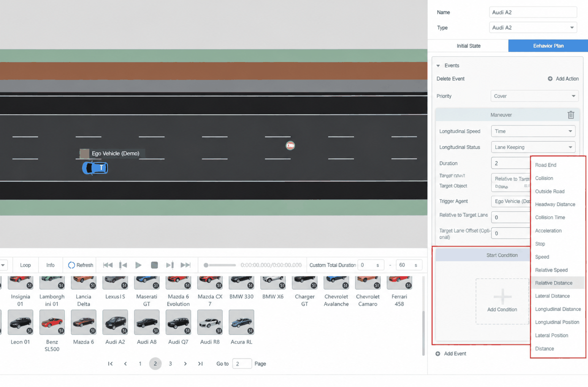Click the Custom Total Duration end field
The width and height of the screenshot is (588, 387).
tap(409, 265)
